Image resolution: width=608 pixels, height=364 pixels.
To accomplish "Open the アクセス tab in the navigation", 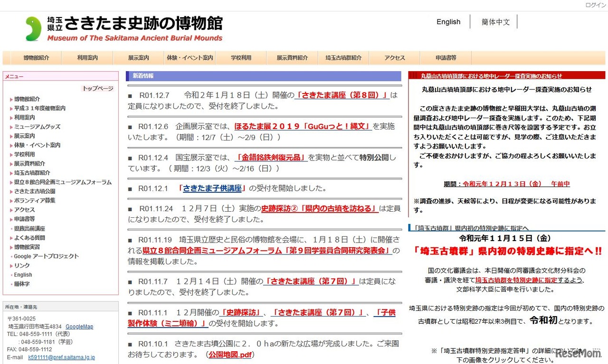I will coord(394,57).
